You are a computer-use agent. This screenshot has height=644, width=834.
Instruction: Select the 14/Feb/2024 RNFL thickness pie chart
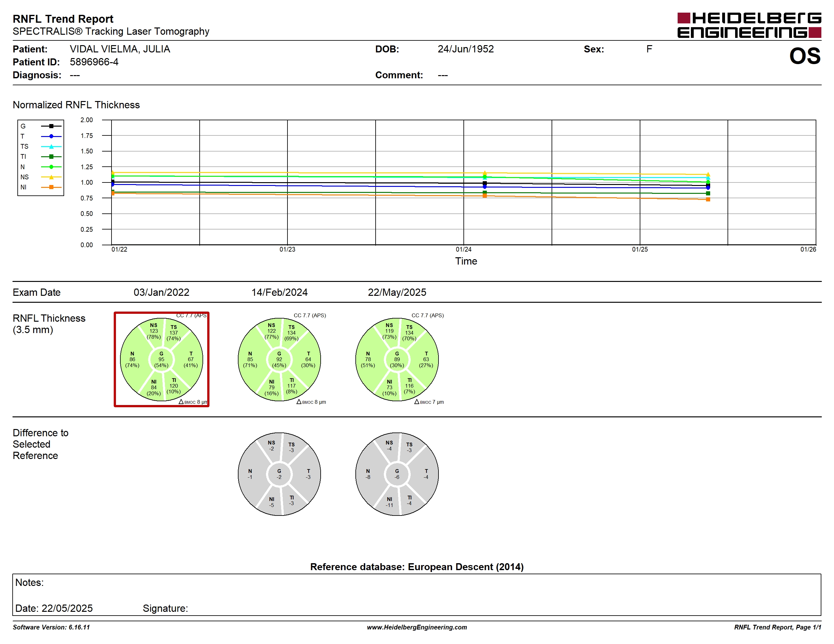[x=279, y=359]
